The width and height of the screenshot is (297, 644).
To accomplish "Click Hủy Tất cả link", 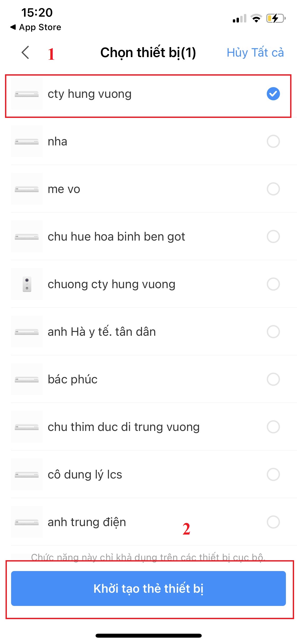I will [255, 53].
